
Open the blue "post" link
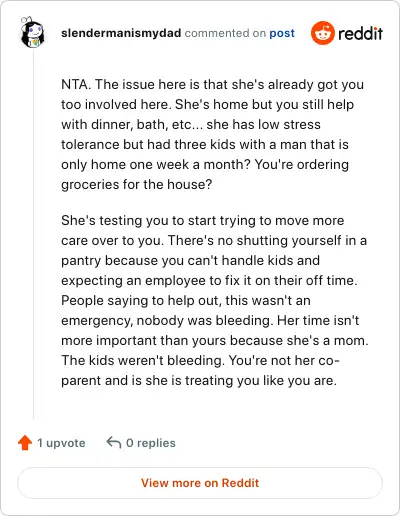282,33
